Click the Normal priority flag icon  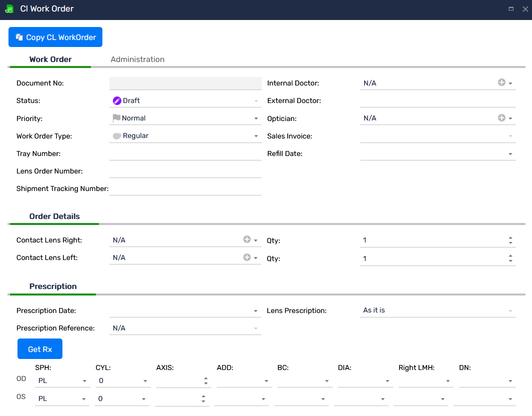click(116, 118)
